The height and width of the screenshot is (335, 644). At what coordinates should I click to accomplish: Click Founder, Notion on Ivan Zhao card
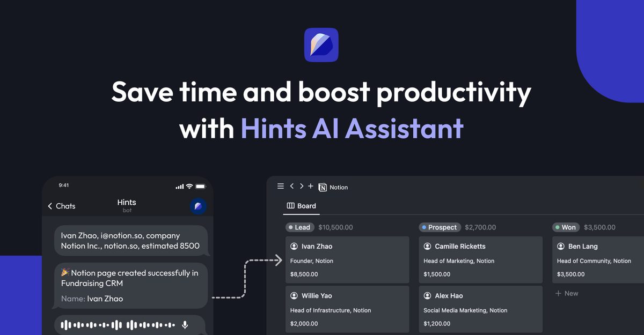pos(312,261)
